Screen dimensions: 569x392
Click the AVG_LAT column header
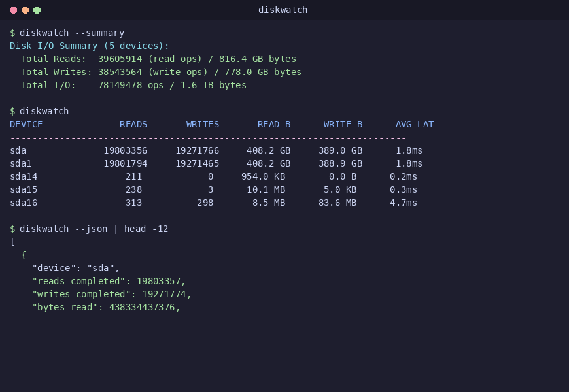coord(415,124)
